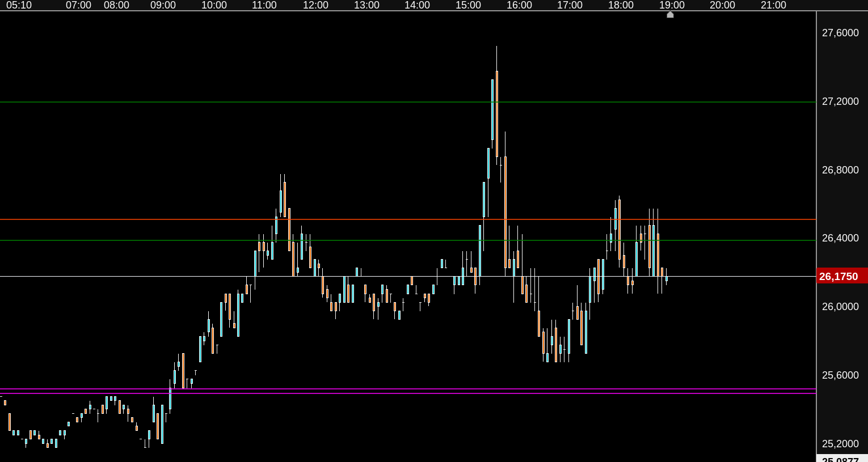Select the time marker below 19:00
The image size is (868, 462).
coord(670,15)
